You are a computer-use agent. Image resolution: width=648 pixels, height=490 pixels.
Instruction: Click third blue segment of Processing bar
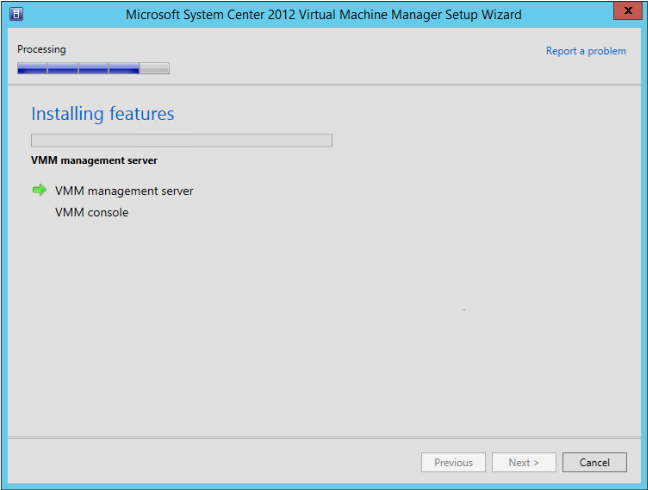click(x=93, y=69)
